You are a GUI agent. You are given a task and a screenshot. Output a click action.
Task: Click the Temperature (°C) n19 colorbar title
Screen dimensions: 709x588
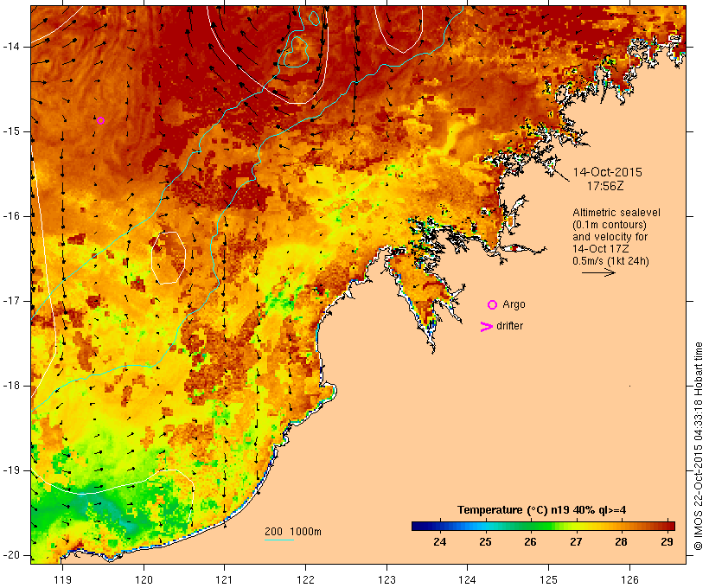point(542,510)
